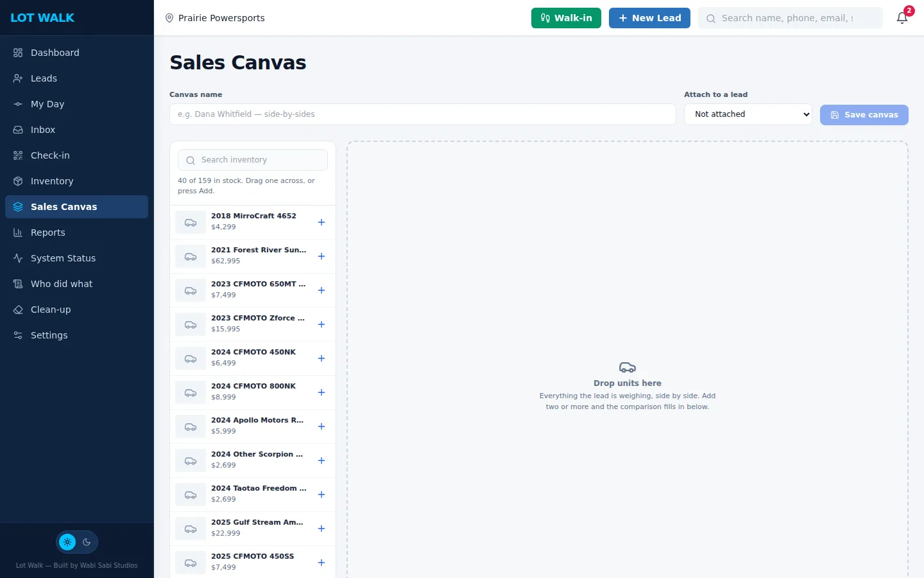Switch to light theme sun toggle
The height and width of the screenshot is (578, 924).
[67, 542]
